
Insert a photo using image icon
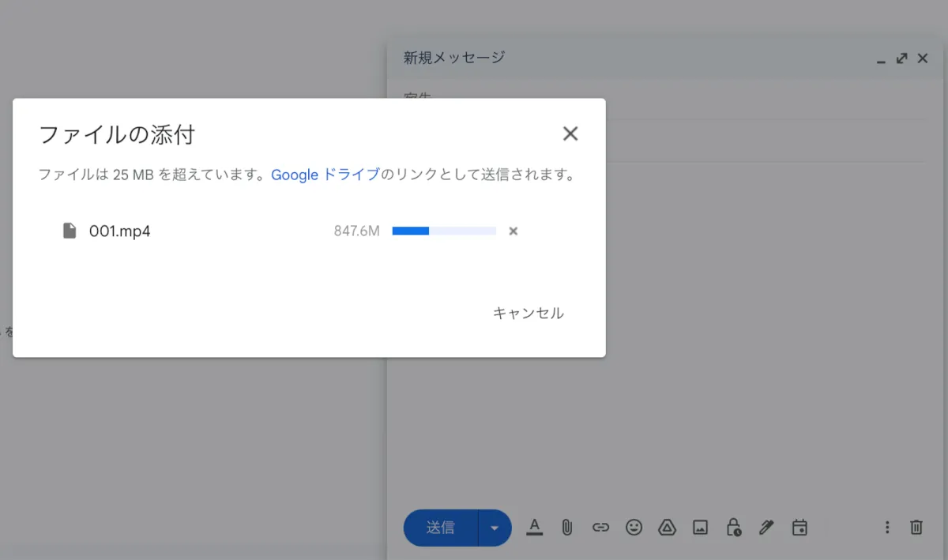[x=700, y=528]
